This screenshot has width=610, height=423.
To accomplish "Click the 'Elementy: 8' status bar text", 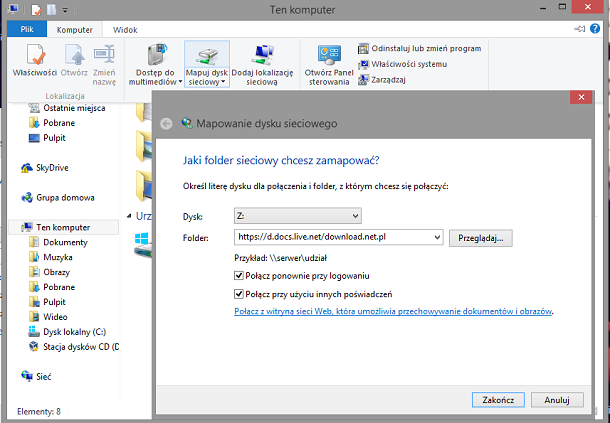I will pos(39,412).
